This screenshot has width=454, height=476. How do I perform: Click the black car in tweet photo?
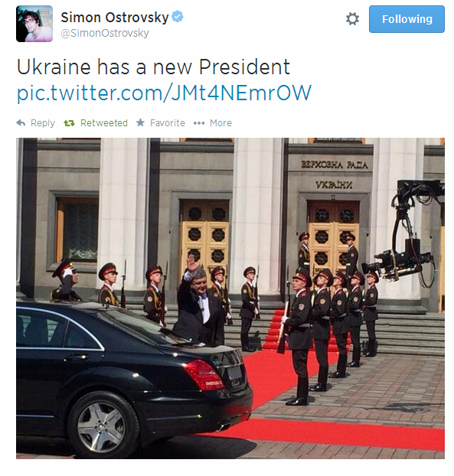coord(134,377)
